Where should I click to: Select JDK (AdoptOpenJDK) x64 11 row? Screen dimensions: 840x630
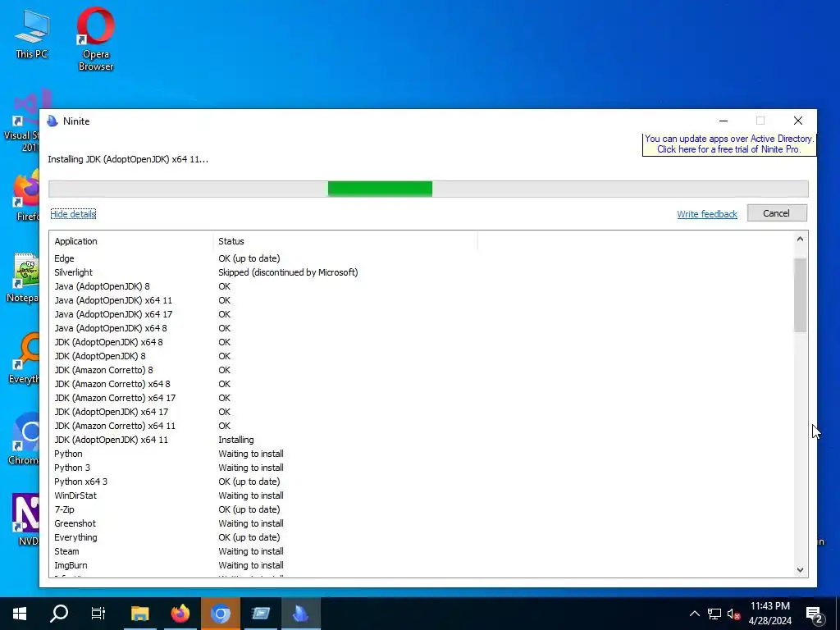421,440
